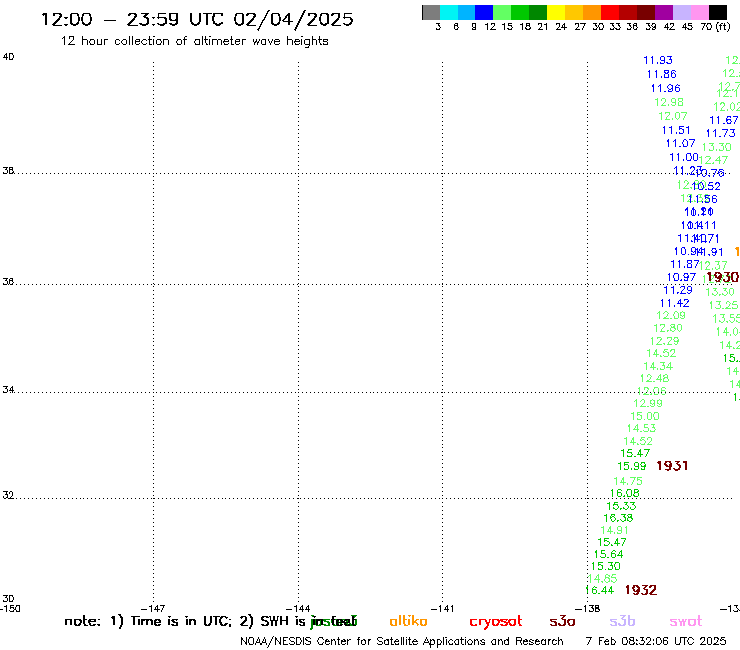
Task: Click the "12 hour collection of altimeter wave heights" subtitle
Action: (x=194, y=41)
